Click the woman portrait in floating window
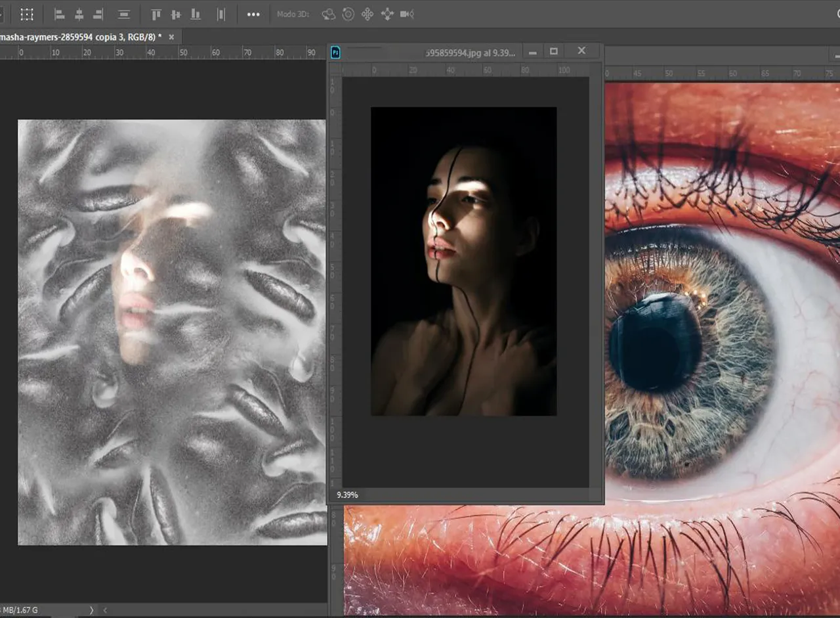840x618 pixels. [463, 261]
